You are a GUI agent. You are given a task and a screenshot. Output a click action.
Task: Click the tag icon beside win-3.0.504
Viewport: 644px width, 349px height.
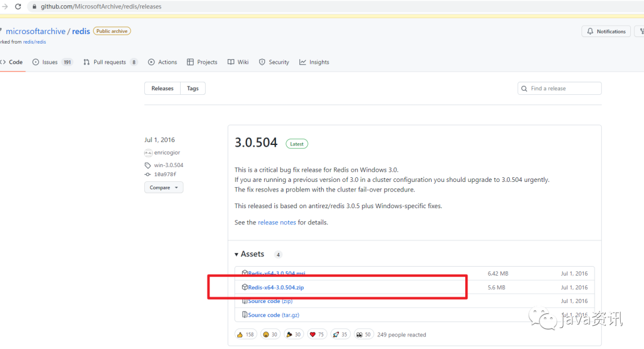pyautogui.click(x=148, y=165)
